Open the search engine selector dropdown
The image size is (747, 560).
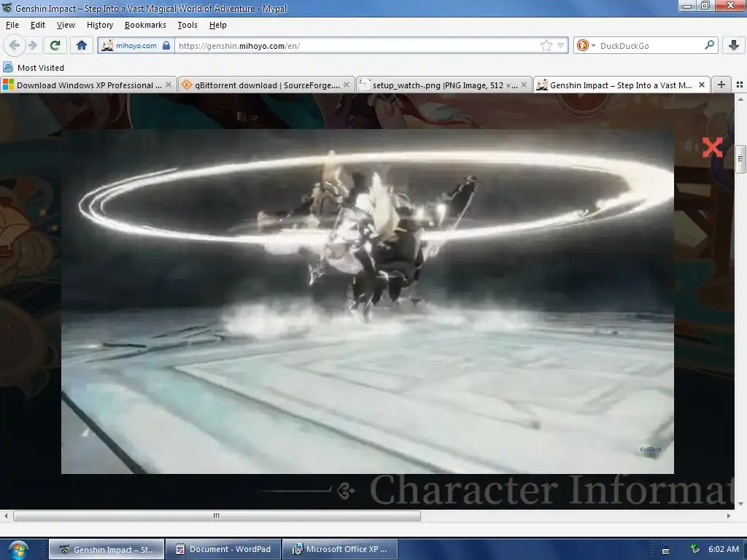tap(586, 46)
